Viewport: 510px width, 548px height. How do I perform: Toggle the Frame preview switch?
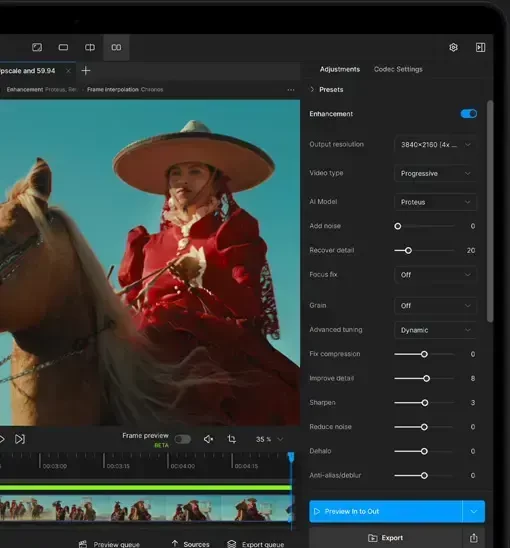(x=183, y=439)
